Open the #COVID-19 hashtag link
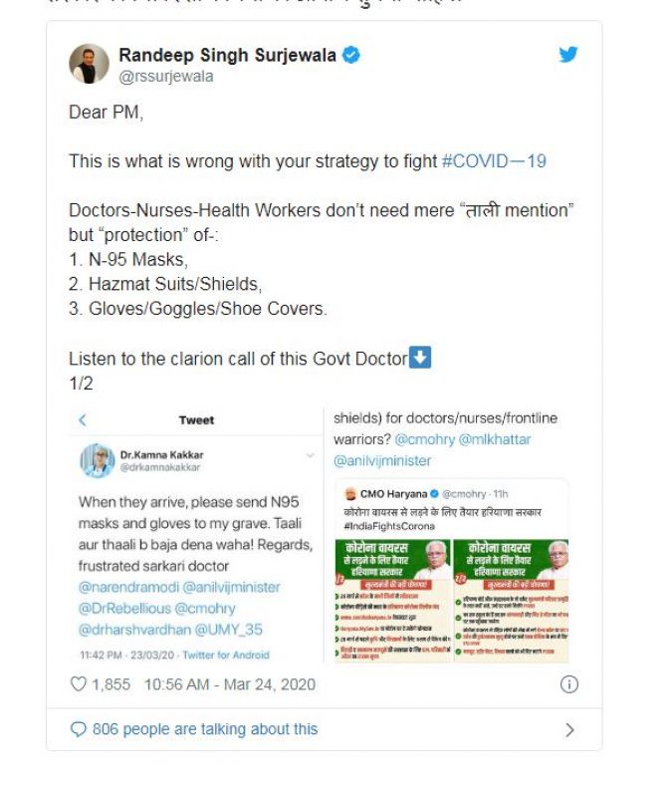The width and height of the screenshot is (672, 797). 494,161
